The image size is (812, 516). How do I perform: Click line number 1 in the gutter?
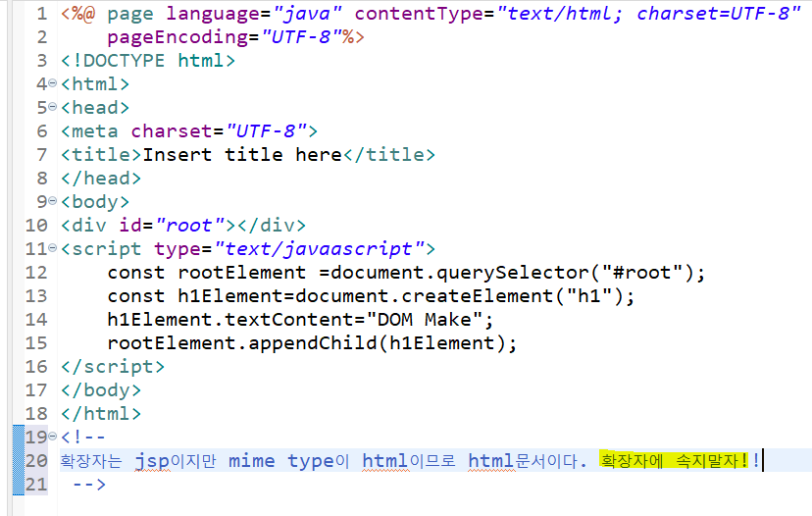[42, 14]
